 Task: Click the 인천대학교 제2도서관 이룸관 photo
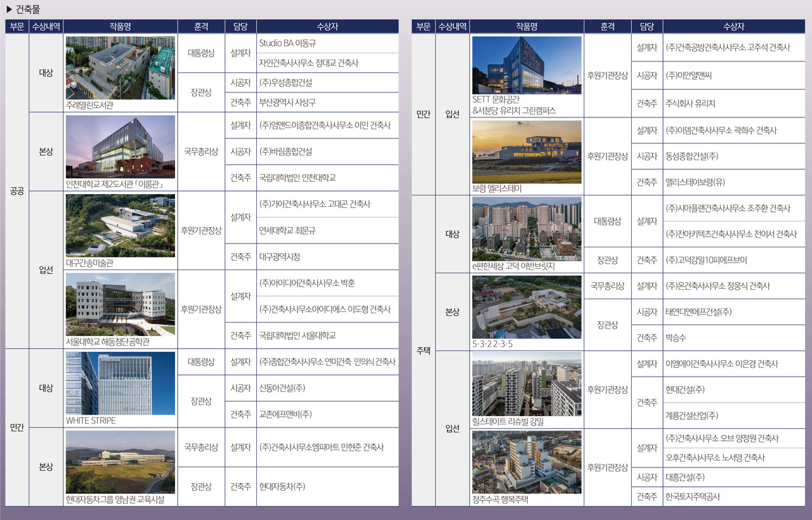[x=120, y=146]
